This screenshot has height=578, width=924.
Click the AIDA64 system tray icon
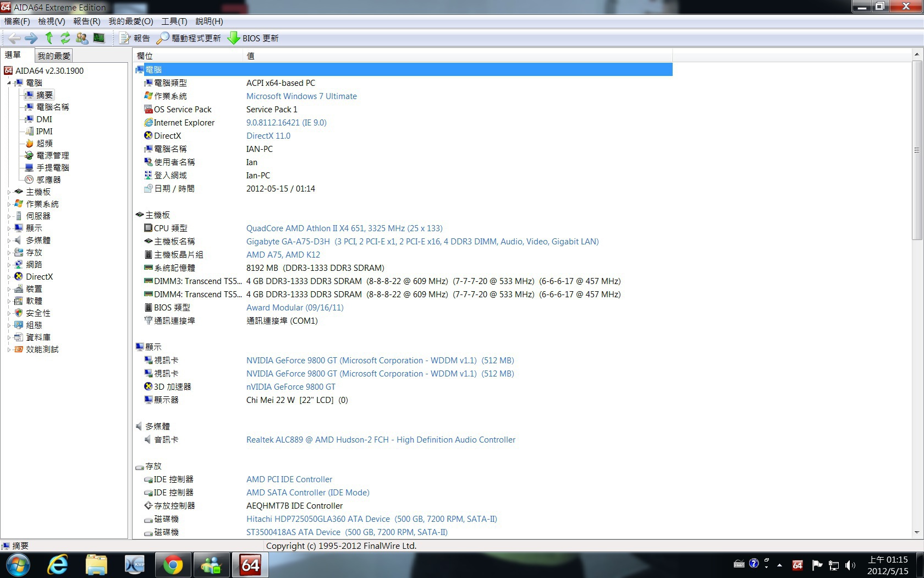point(798,565)
